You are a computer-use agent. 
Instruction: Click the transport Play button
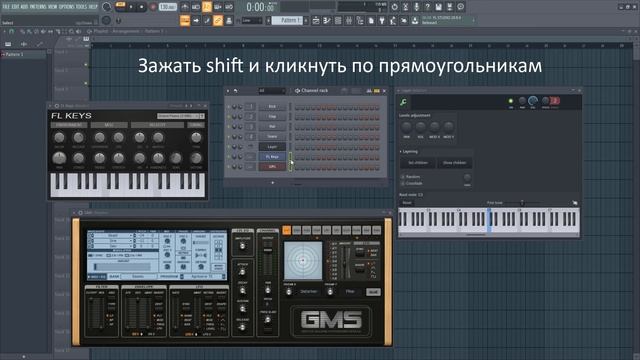(x=131, y=7)
